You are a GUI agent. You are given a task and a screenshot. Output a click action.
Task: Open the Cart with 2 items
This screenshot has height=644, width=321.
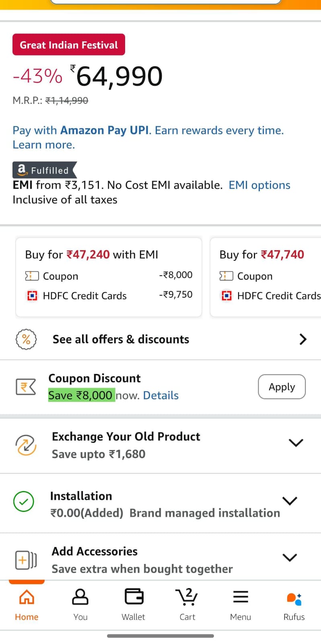click(x=187, y=597)
